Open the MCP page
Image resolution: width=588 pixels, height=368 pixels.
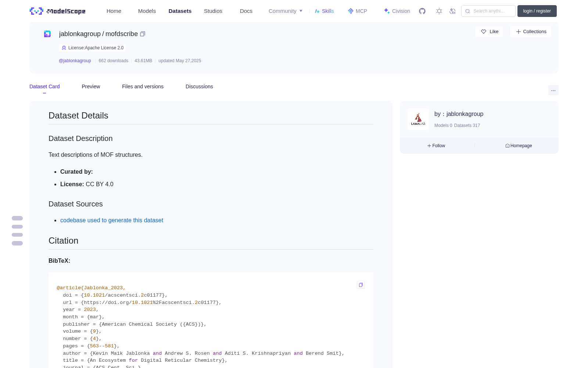tap(358, 11)
